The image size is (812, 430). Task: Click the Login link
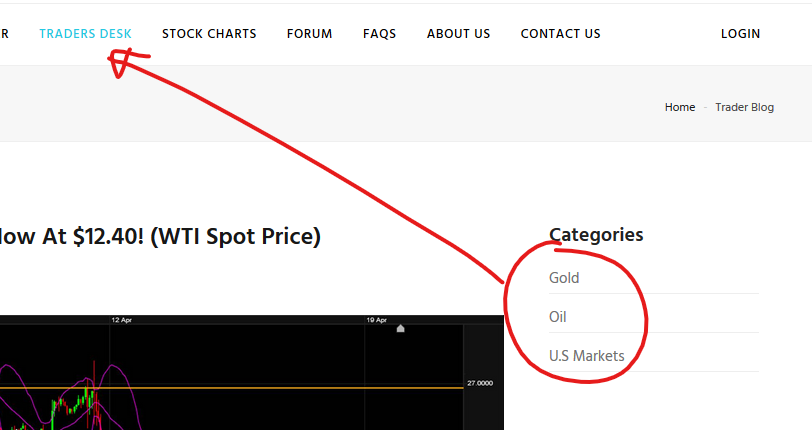coord(740,34)
